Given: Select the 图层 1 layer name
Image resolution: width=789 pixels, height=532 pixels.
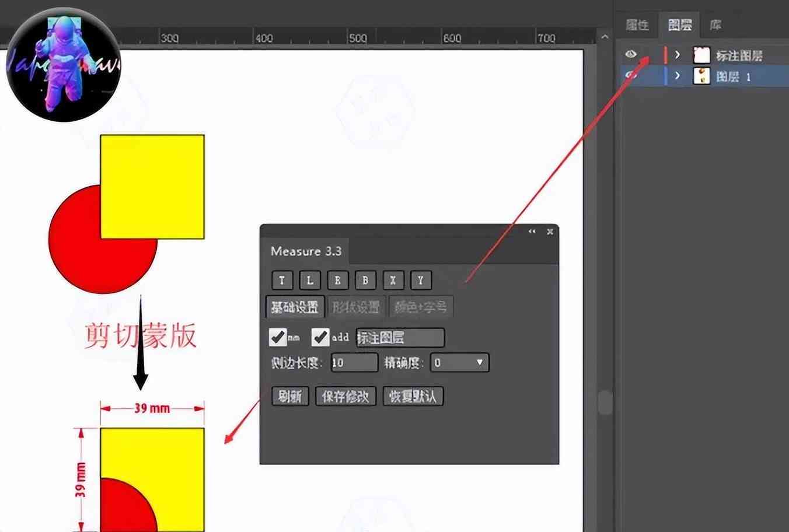Looking at the screenshot, I should 734,76.
